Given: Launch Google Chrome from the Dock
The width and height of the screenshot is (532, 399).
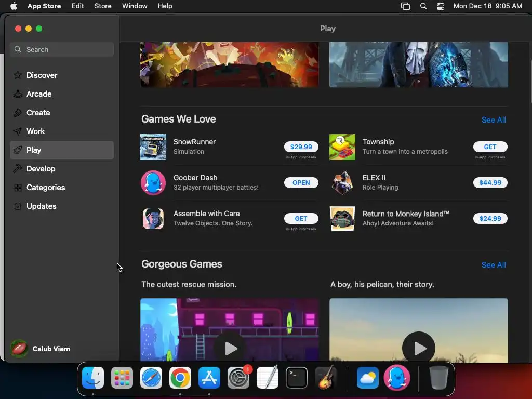Looking at the screenshot, I should click(180, 378).
